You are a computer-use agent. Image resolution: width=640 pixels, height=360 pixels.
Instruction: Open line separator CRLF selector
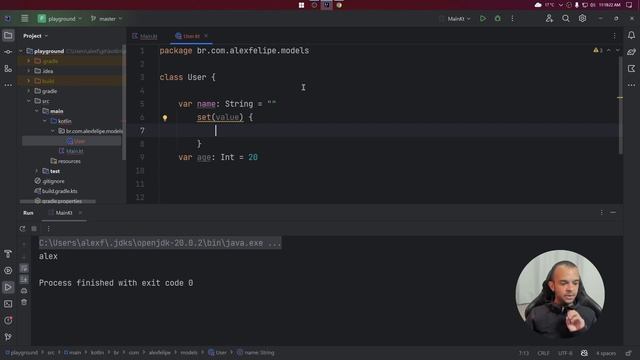543,353
